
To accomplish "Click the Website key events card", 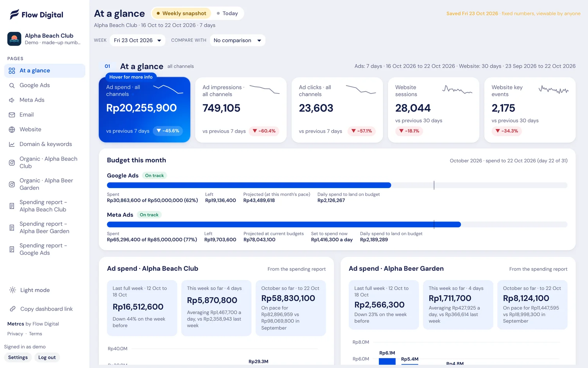I will (530, 110).
